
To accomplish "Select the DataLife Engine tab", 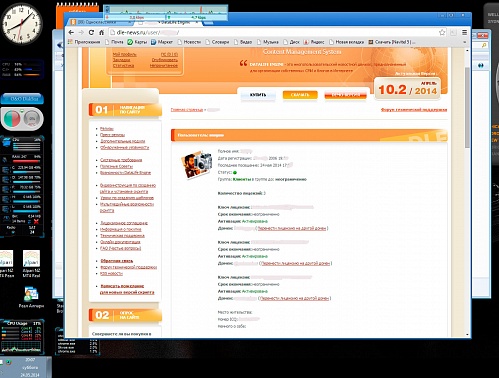I will (170, 22).
